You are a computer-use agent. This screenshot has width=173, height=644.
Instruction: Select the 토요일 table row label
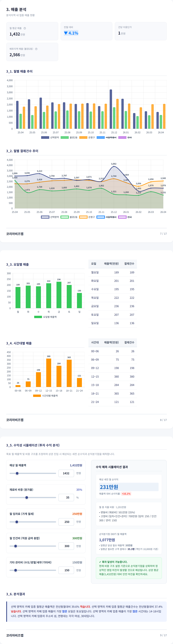[x=95, y=315]
